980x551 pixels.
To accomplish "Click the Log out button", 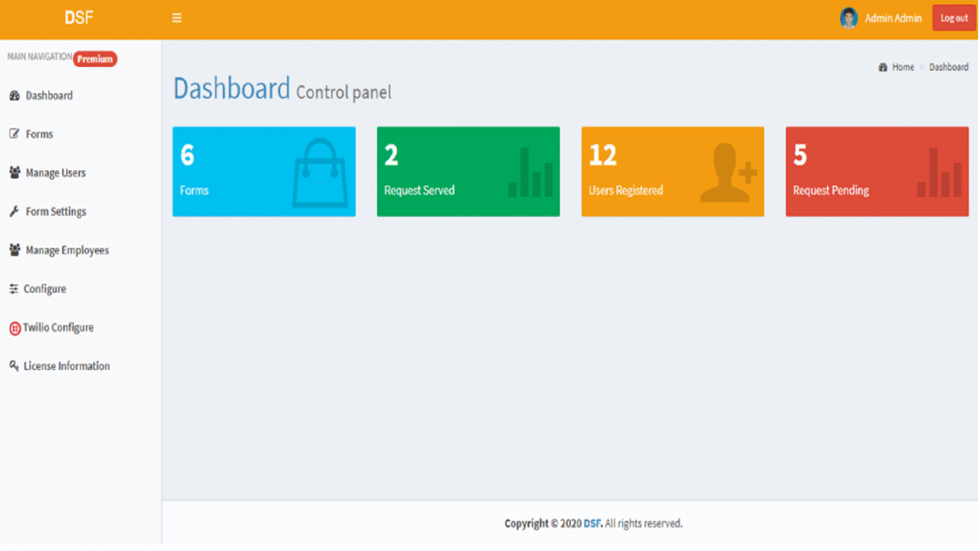I will point(954,18).
